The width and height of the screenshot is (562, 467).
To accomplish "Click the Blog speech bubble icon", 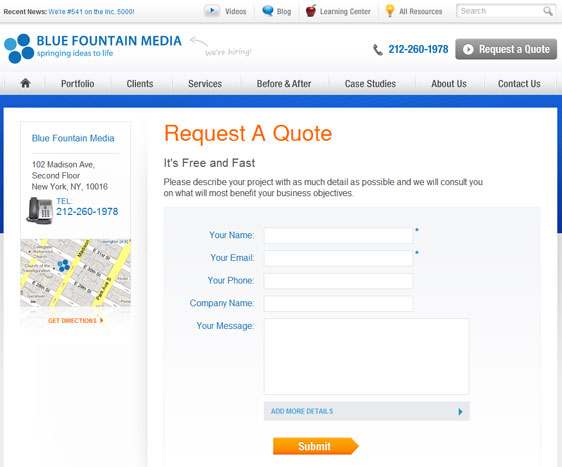I will [268, 11].
